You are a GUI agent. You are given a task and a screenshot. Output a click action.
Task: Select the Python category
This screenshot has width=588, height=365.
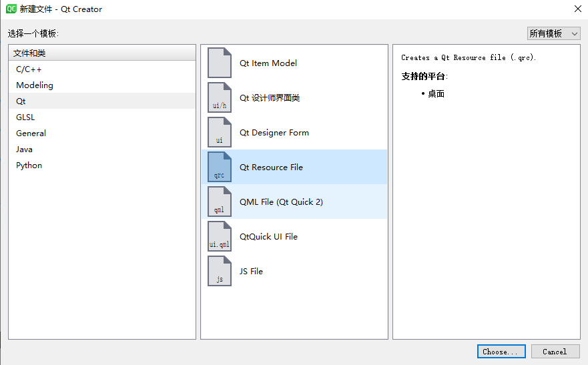click(x=102, y=165)
